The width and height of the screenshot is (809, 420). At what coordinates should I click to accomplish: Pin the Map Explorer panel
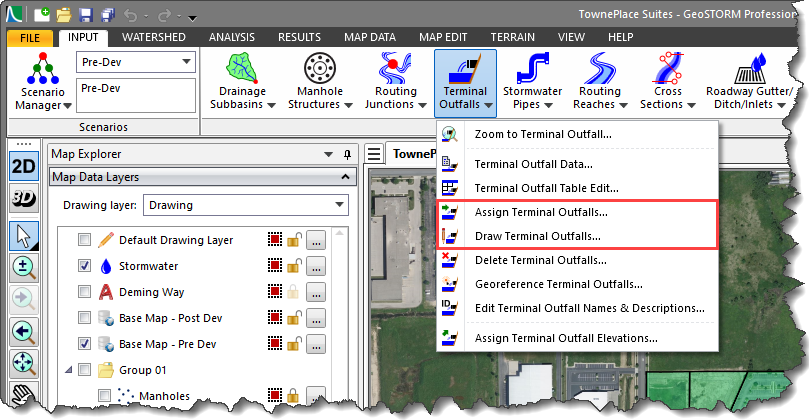coord(347,154)
